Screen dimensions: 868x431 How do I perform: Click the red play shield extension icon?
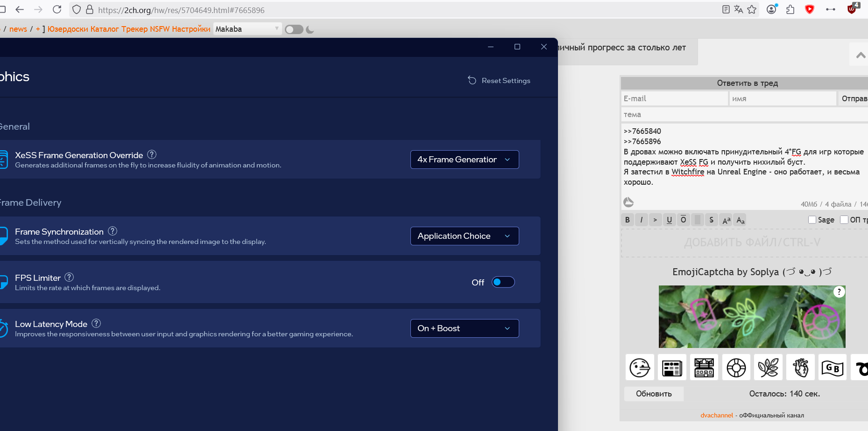(x=810, y=9)
